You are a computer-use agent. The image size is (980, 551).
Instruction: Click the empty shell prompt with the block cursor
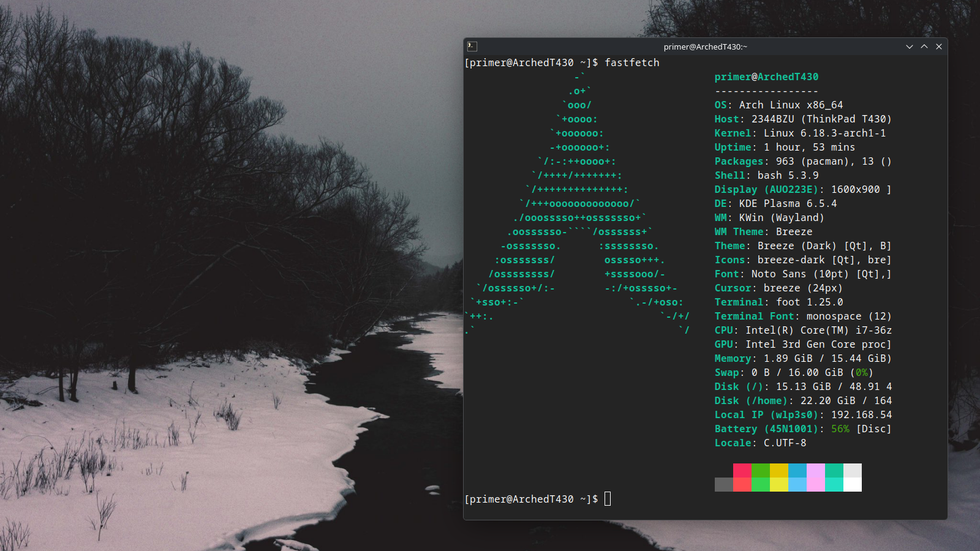(538, 499)
